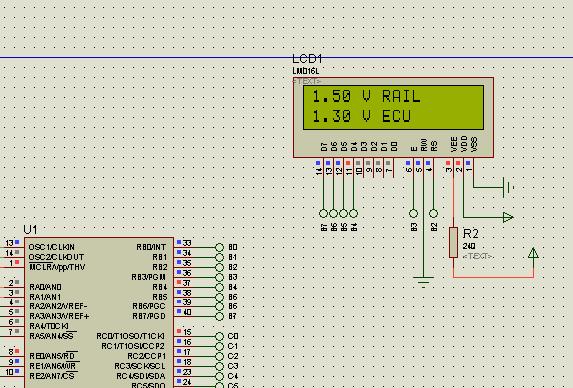Click the U1 reference label

30,230
